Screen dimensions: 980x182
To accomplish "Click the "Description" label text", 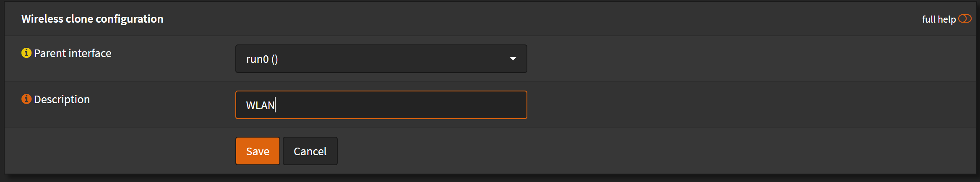I will click(62, 99).
